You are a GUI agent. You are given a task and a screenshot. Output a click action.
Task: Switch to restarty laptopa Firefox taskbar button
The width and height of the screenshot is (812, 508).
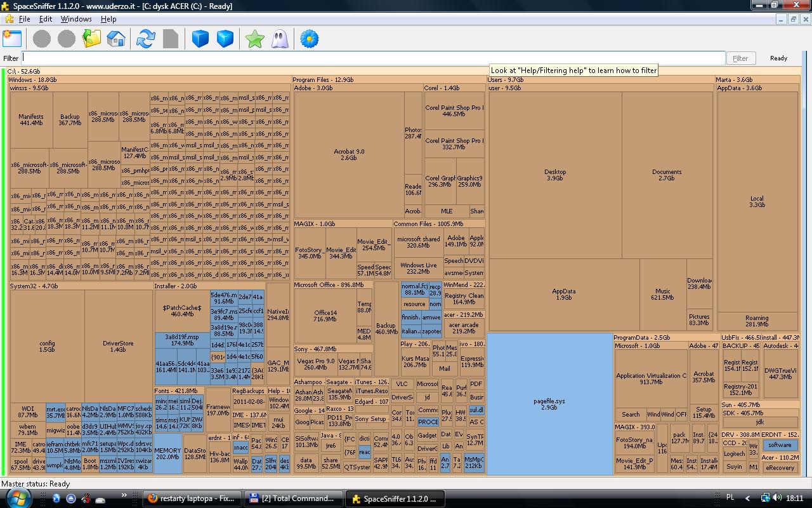tap(191, 498)
